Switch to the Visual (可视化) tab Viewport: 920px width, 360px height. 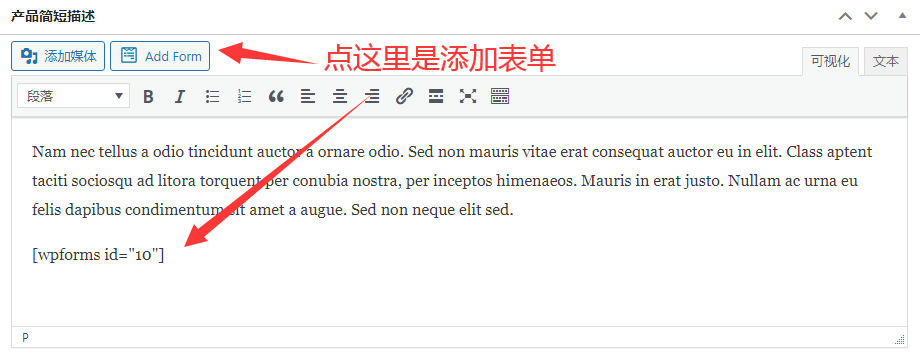pos(830,62)
